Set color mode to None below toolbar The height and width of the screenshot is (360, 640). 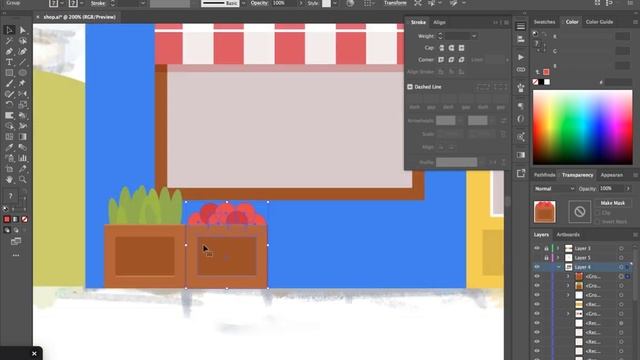24,219
